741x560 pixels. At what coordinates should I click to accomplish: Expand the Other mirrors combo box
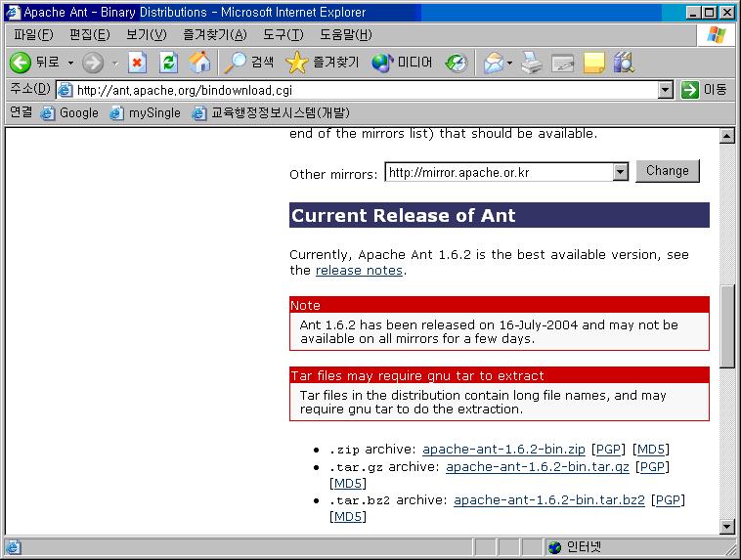pos(621,172)
